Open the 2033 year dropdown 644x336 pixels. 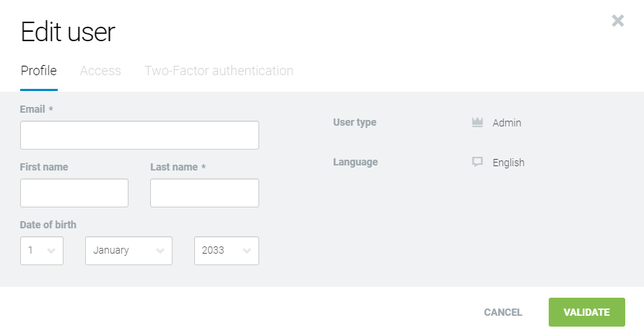227,251
